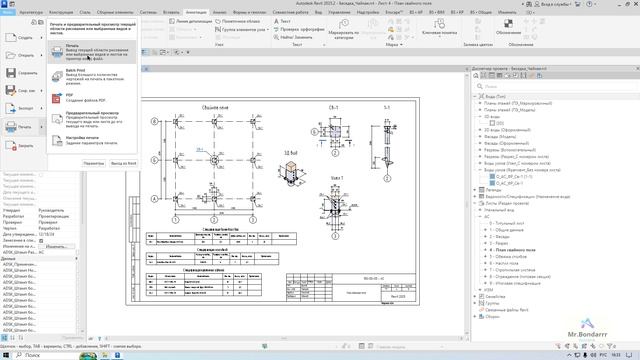Screen dimensions: 640x360
Task: Click the Настройка печати icon
Action: (x=57, y=140)
